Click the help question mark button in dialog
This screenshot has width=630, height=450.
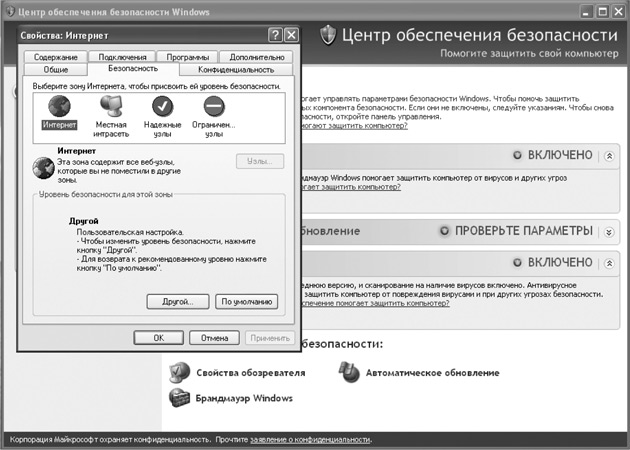[275, 35]
